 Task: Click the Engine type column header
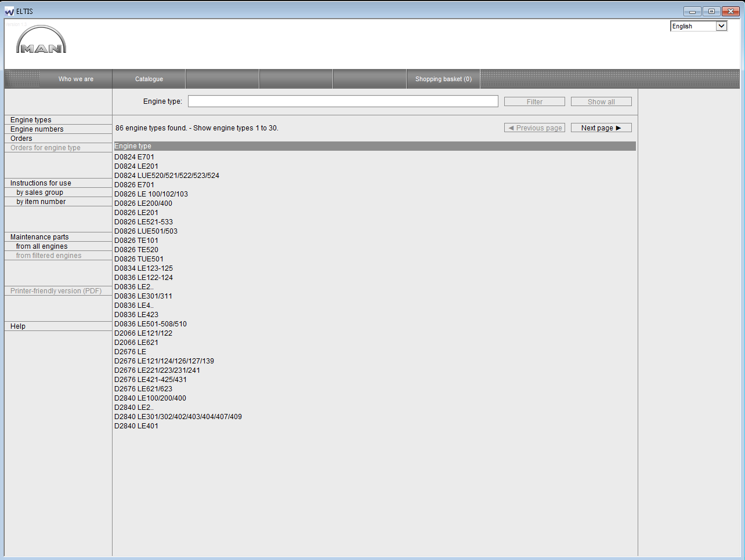[x=375, y=146]
